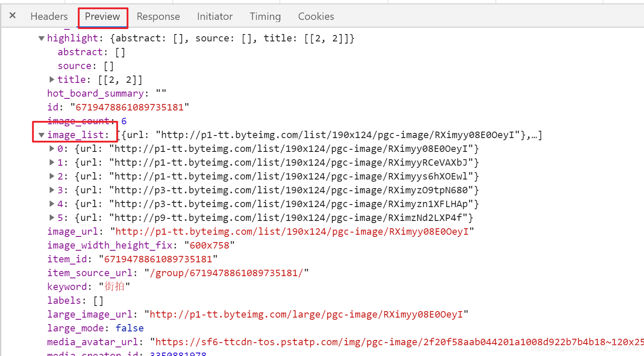The height and width of the screenshot is (356, 644).
Task: Select the media_avatar_url value
Action: pyautogui.click(x=397, y=342)
